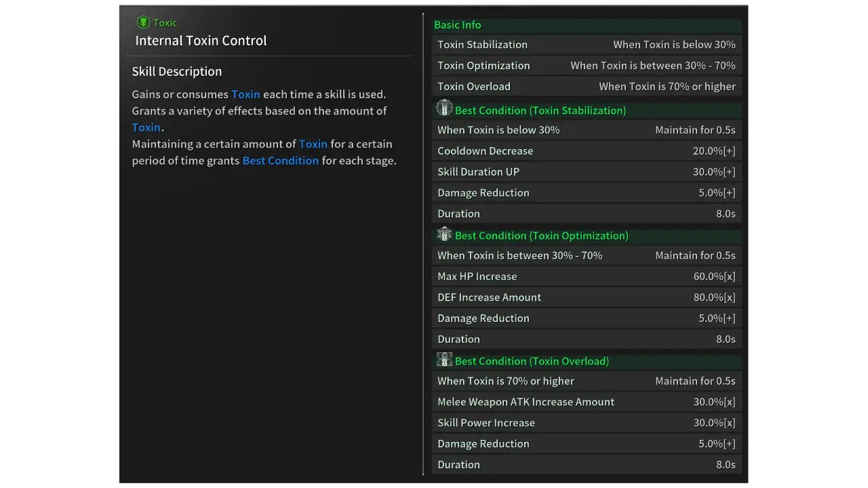Viewport: 868px width, 488px height.
Task: Open the first Toxin keyword link
Action: click(x=245, y=94)
